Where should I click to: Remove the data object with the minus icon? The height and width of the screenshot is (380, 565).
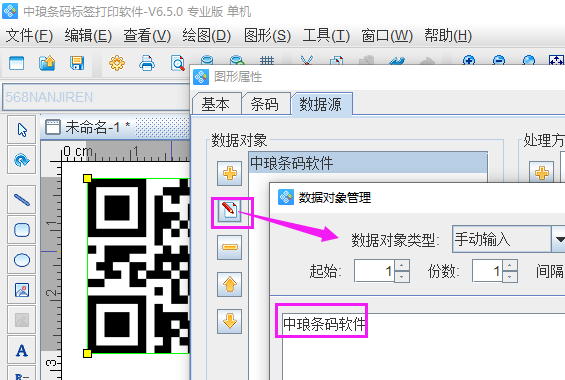230,247
